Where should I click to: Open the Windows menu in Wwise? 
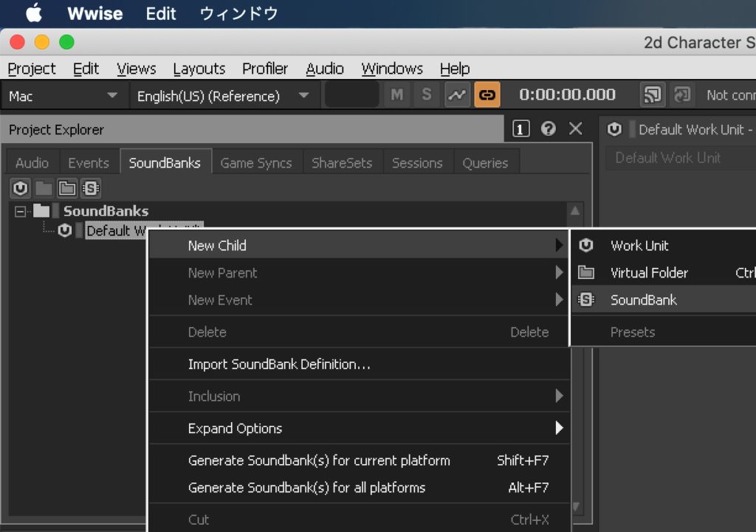(392, 69)
